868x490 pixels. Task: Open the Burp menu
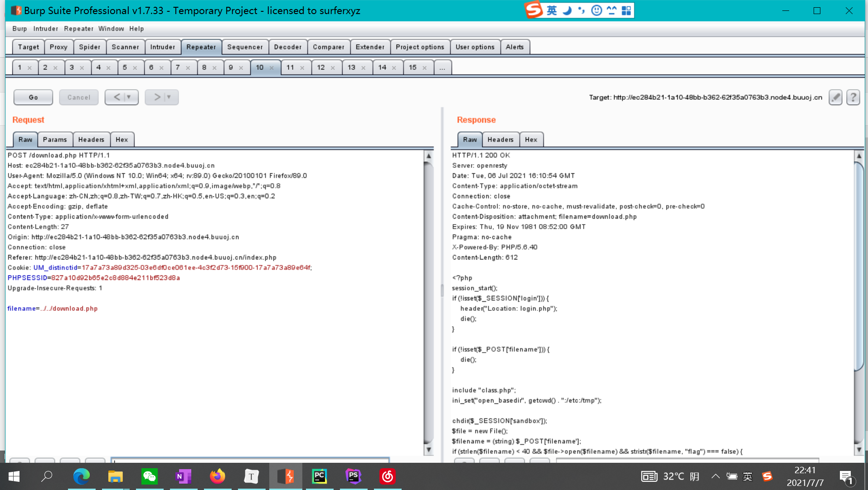pos(19,29)
